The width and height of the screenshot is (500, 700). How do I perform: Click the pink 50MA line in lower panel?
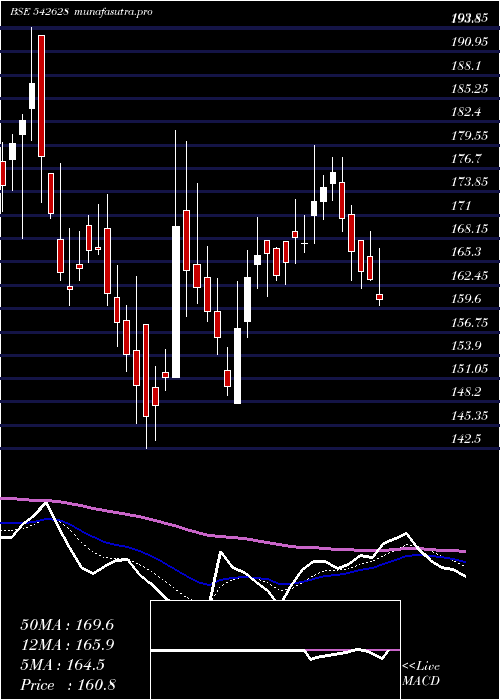232,537
